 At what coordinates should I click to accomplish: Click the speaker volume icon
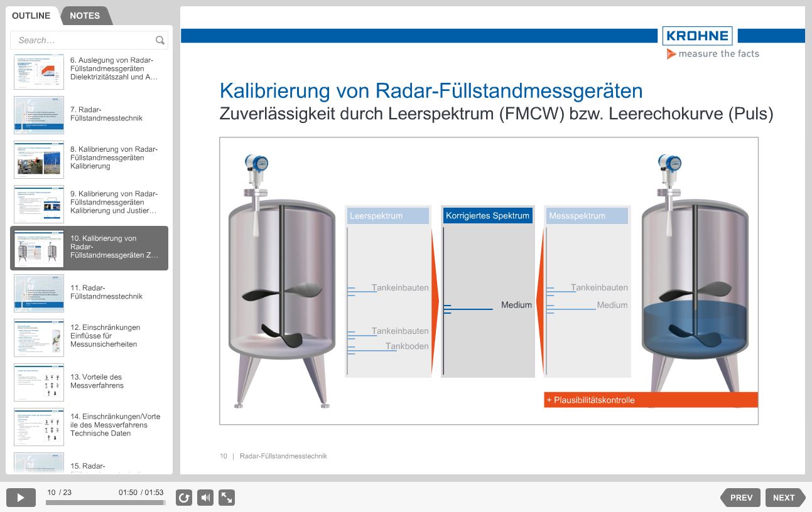[205, 497]
